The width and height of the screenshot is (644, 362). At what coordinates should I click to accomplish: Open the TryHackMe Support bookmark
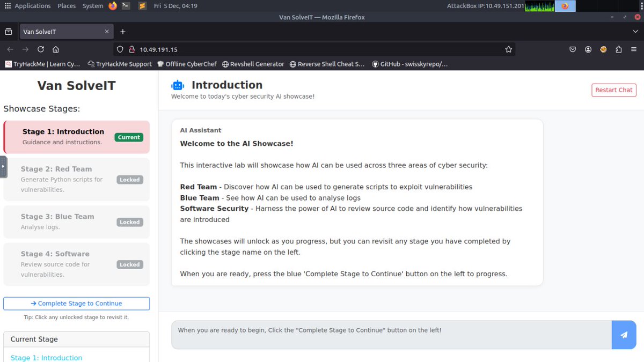pos(120,64)
